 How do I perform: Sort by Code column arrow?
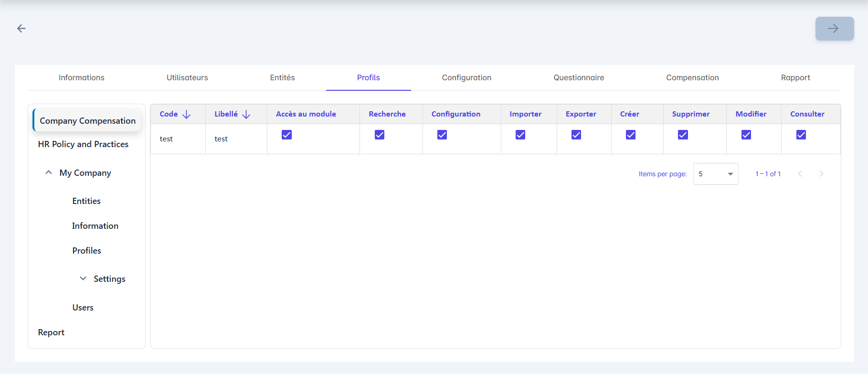187,115
